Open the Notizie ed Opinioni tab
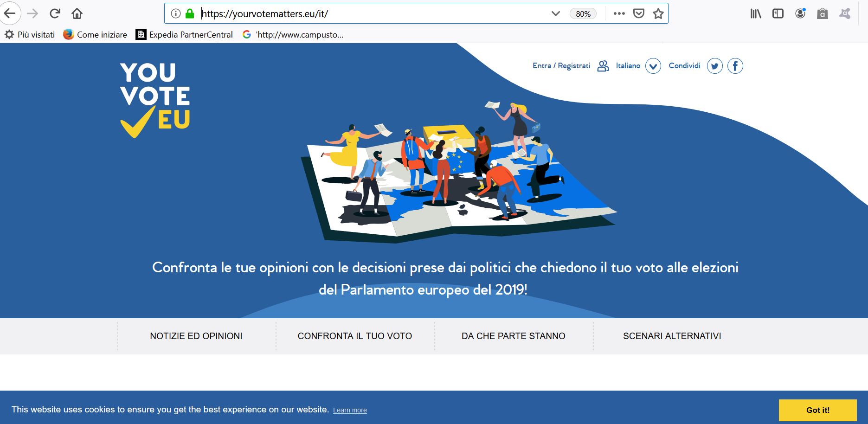This screenshot has width=868, height=424. click(x=196, y=336)
